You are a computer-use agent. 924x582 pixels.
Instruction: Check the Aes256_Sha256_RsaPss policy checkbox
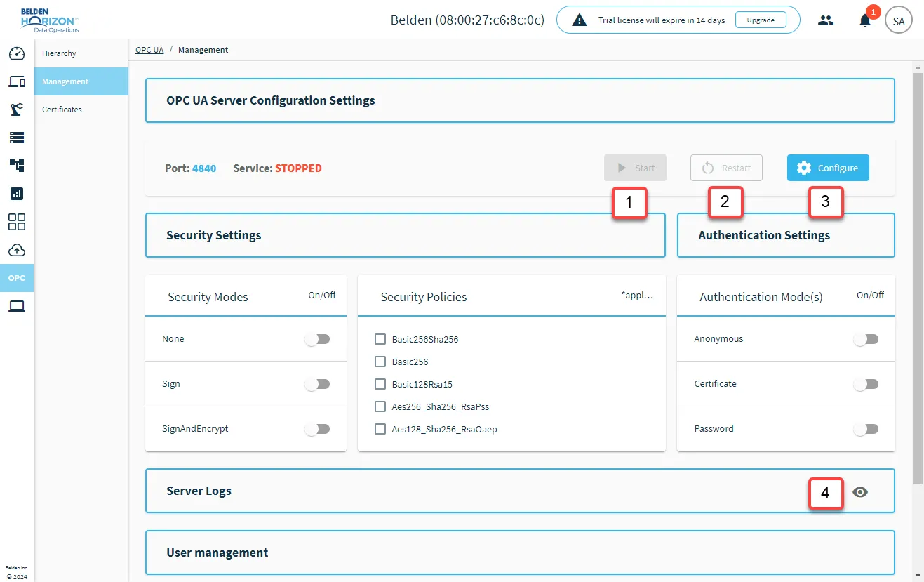click(x=380, y=406)
